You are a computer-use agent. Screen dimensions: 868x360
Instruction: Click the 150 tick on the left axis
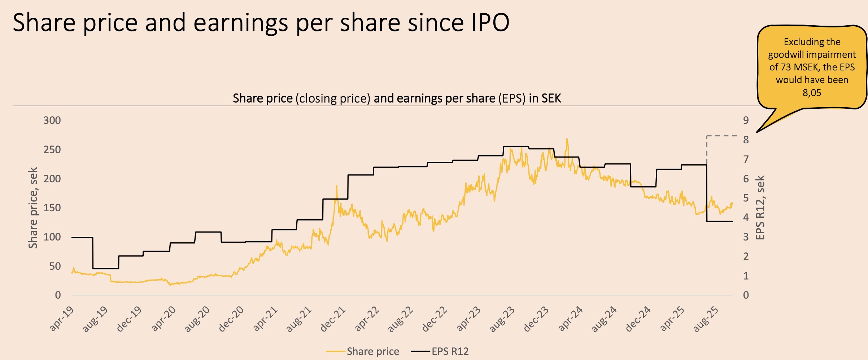(52, 208)
